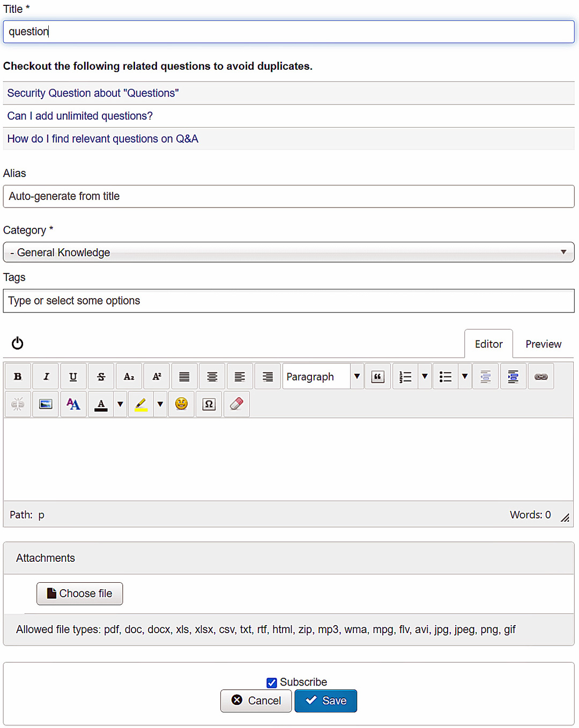Click the strikethrough toolbar icon
This screenshot has width=579, height=728.
click(x=101, y=376)
